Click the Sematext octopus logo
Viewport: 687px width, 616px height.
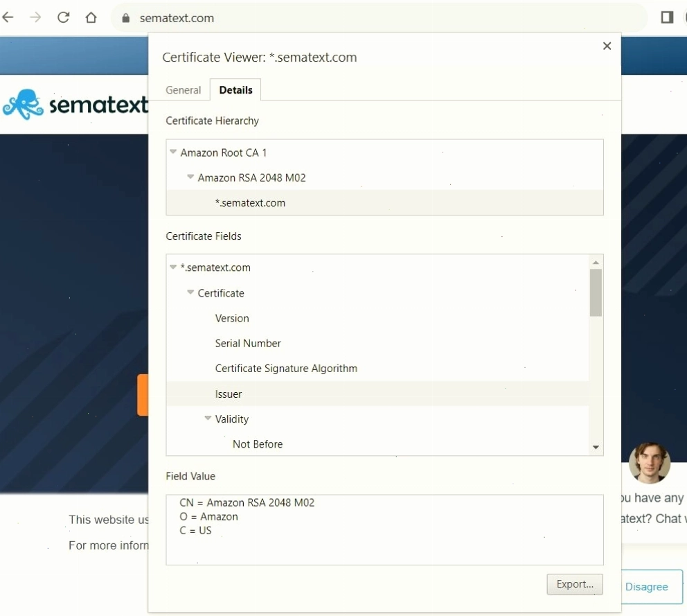pyautogui.click(x=24, y=105)
